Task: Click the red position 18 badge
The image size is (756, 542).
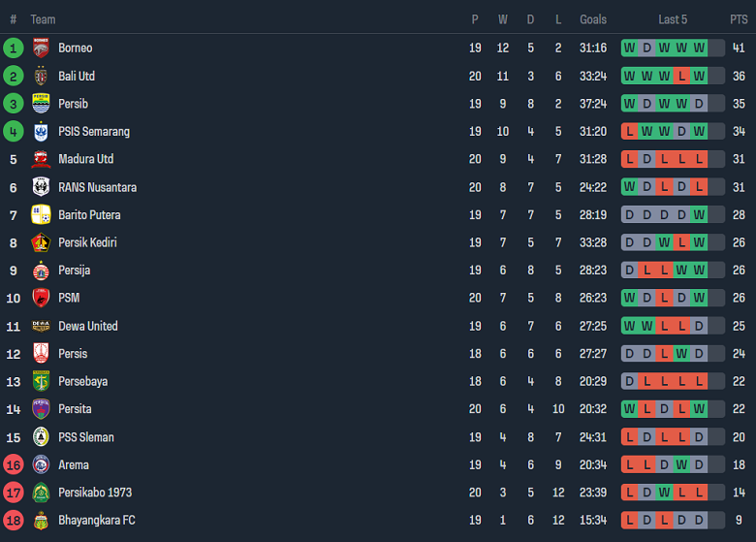Action: 14,521
